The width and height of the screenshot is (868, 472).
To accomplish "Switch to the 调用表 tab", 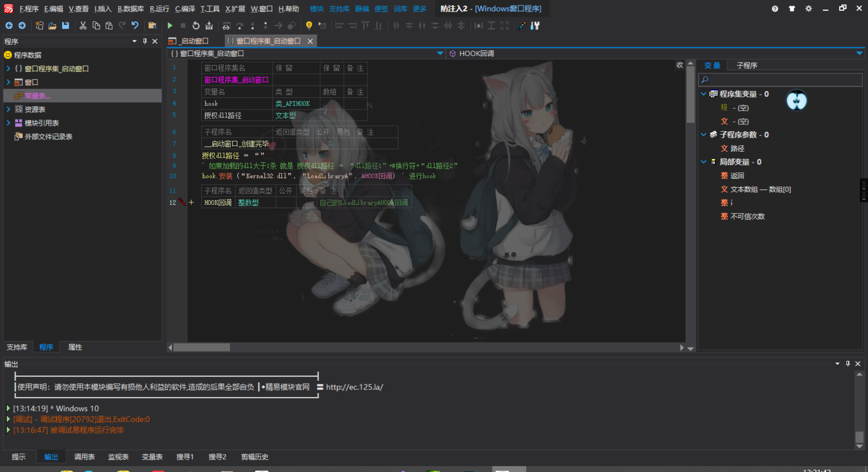I will 85,457.
